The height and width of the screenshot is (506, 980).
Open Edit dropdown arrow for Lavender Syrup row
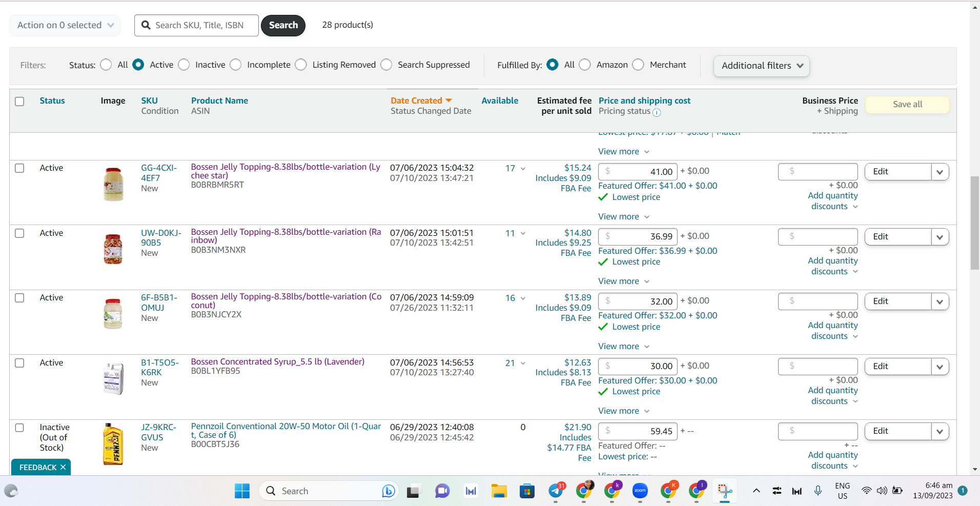940,367
